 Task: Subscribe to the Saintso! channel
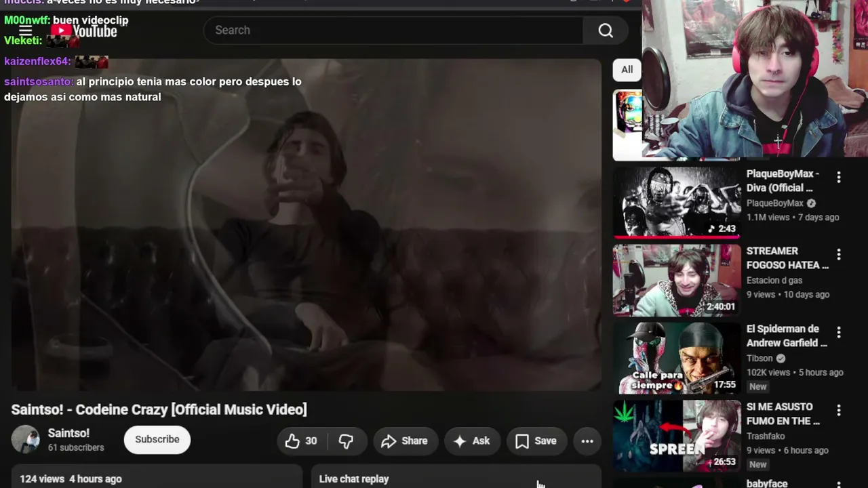[x=157, y=440]
